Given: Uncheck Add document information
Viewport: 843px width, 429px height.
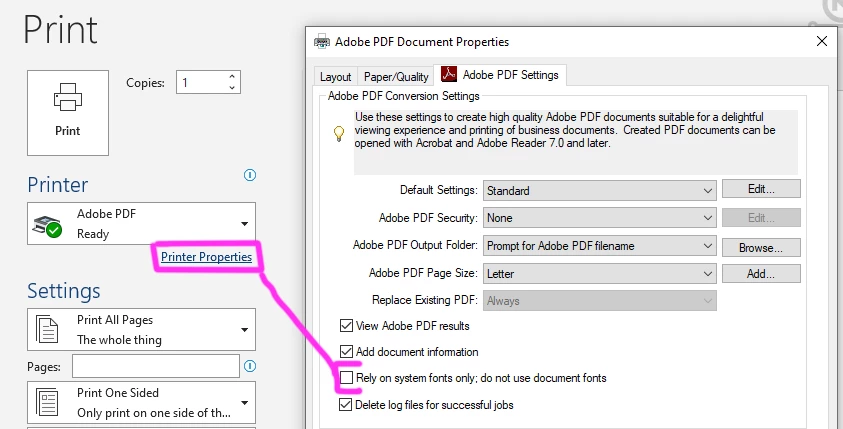Looking at the screenshot, I should click(x=346, y=352).
